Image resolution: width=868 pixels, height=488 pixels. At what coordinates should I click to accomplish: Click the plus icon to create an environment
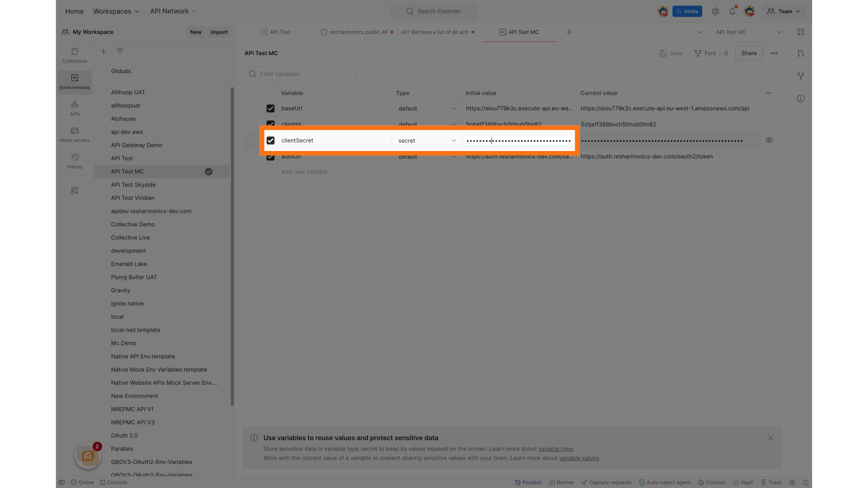point(104,52)
